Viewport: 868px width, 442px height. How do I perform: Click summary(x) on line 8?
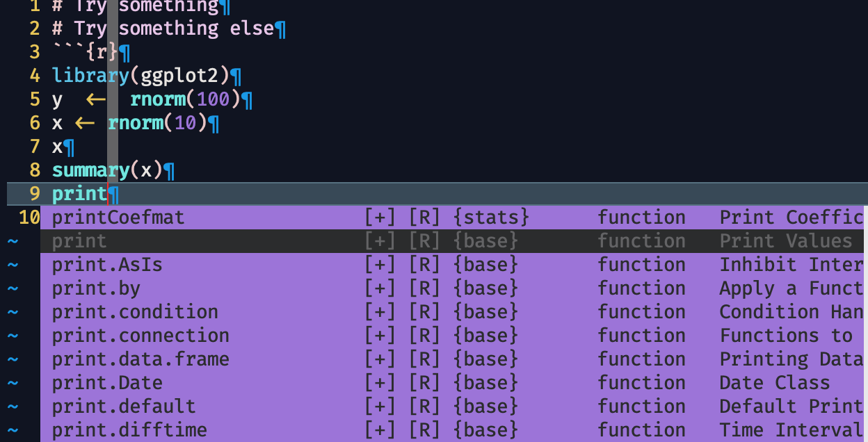(107, 170)
